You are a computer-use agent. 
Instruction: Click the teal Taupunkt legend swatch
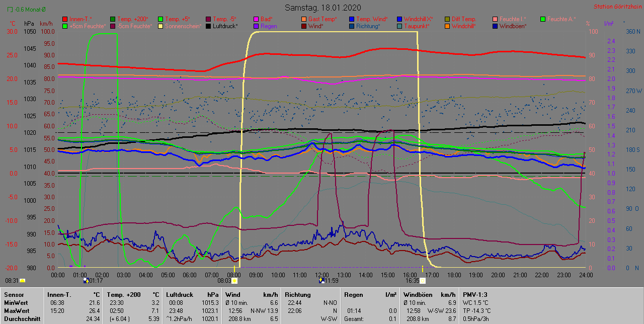click(x=399, y=26)
